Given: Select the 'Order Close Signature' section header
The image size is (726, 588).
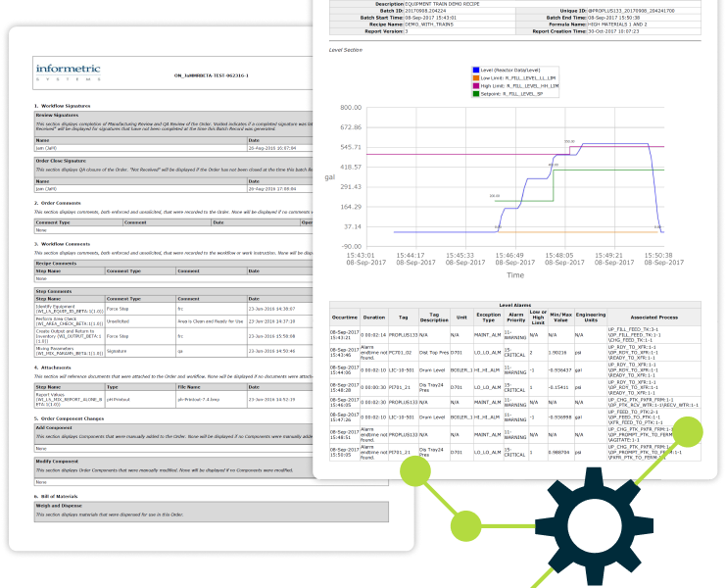Looking at the screenshot, I should coord(61,161).
